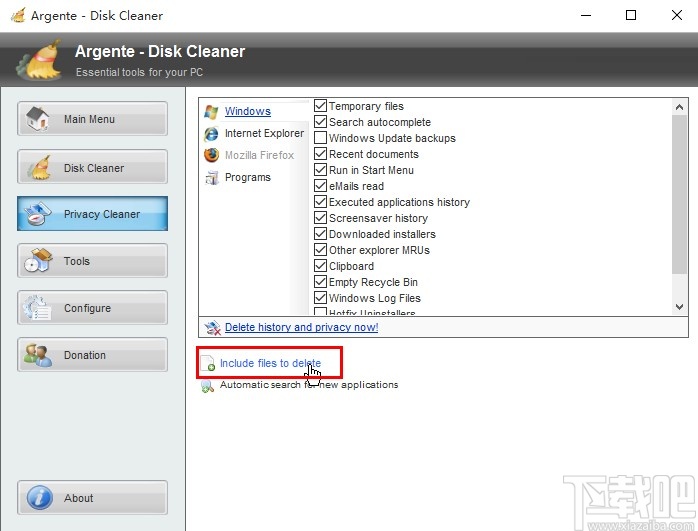Click the broom icon on Disk Cleaner button
698x531 pixels.
point(39,167)
